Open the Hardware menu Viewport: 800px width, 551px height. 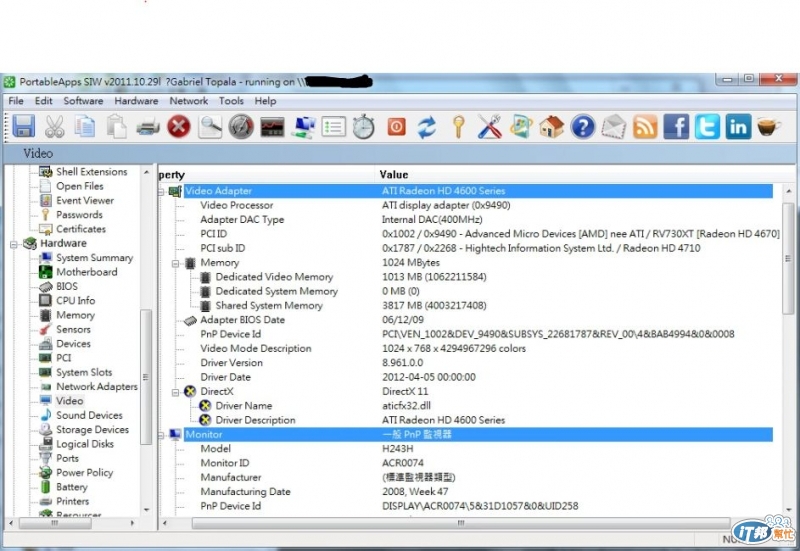click(136, 101)
